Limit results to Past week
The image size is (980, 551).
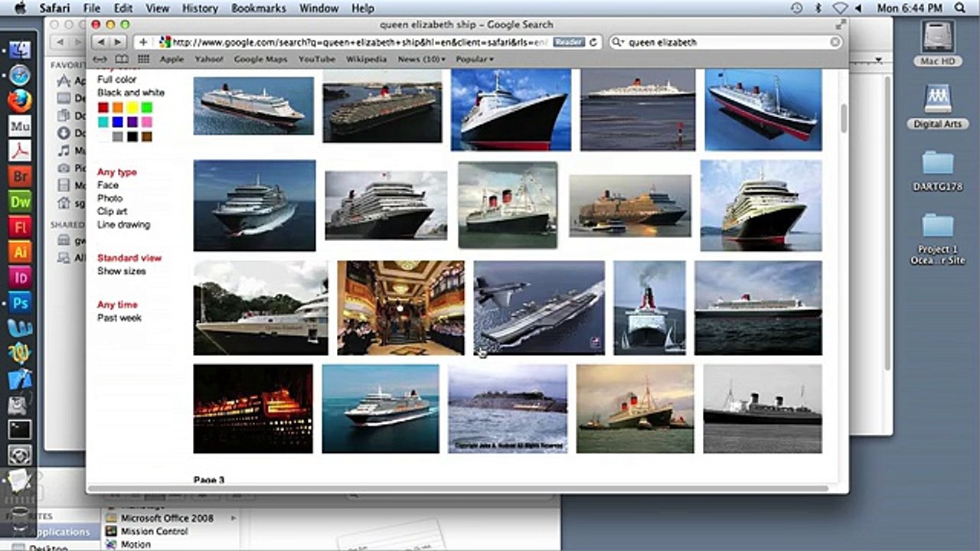coord(119,318)
